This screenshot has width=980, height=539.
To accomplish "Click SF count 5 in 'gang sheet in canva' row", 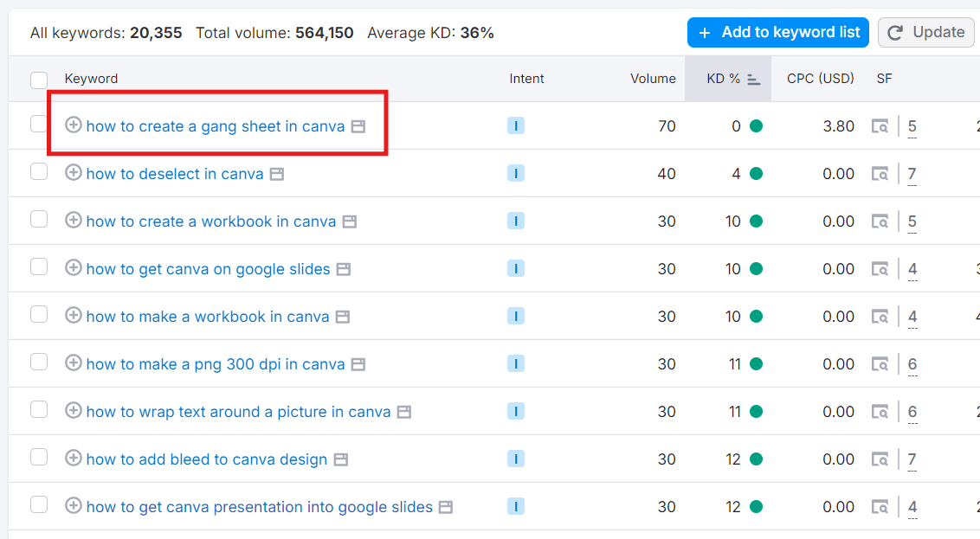I will [912, 127].
